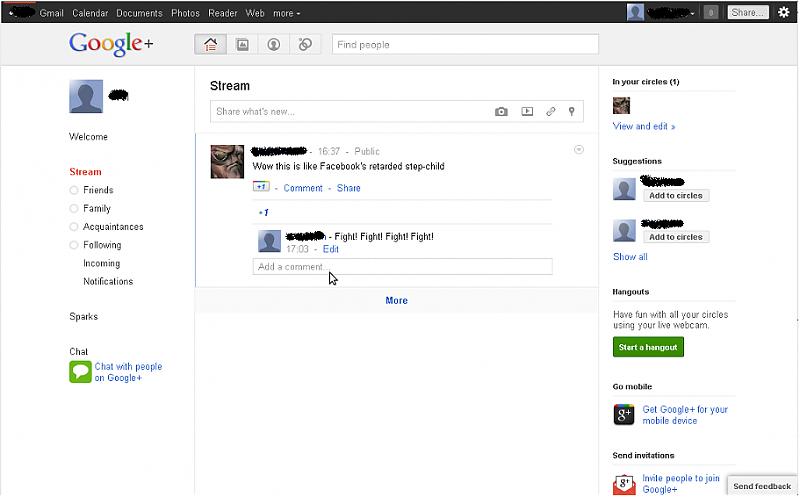Select the Acquaintances circle filter
Viewport: 800px width, 497px height.
[113, 227]
